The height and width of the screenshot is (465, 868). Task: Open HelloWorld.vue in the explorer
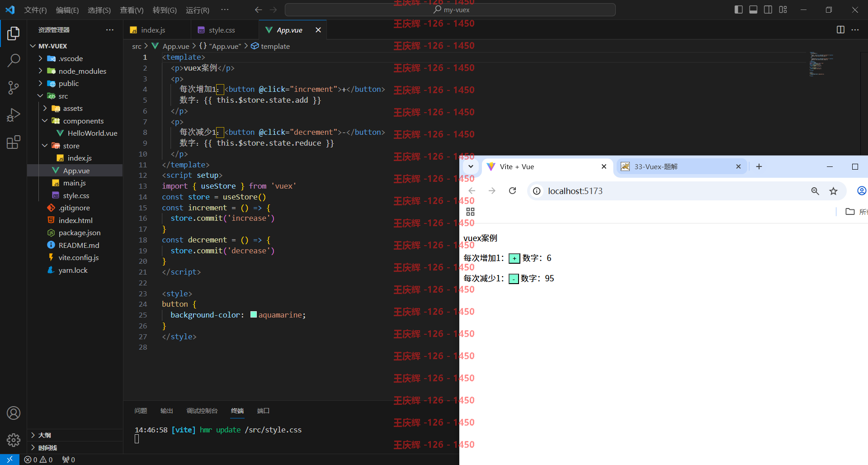tap(92, 133)
